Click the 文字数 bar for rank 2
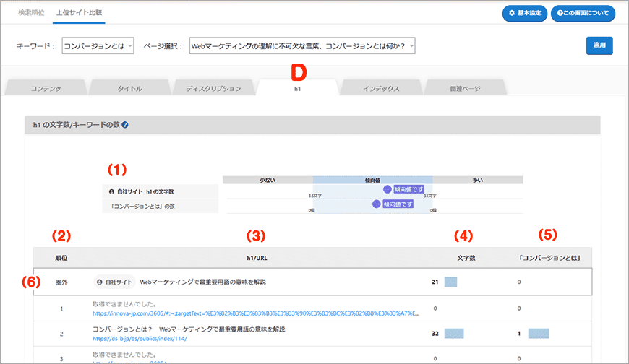Viewport: 629px width, 364px height. point(453,334)
